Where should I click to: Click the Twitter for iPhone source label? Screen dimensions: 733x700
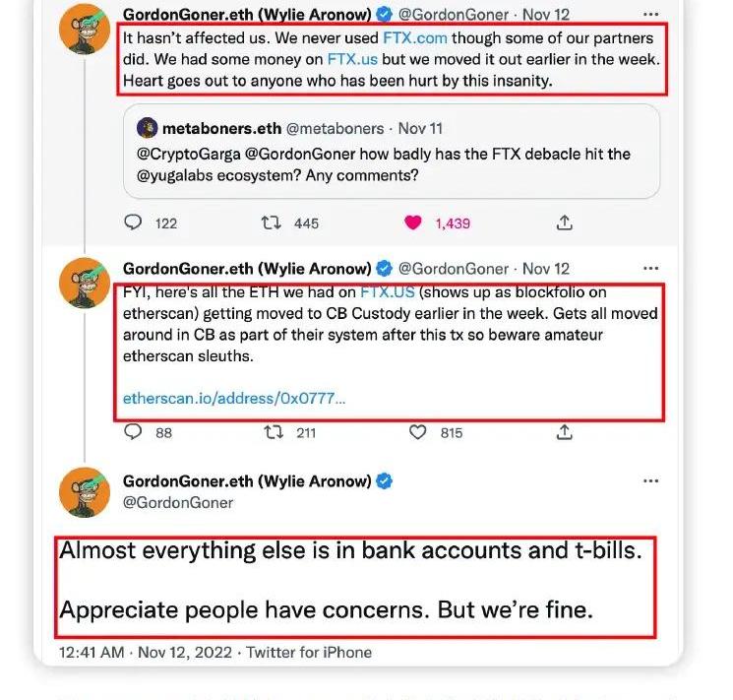coord(309,652)
